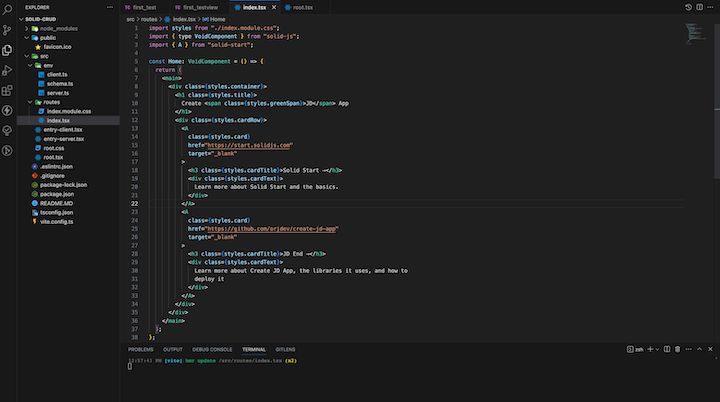
Task: Open the Debug Console tab
Action: click(212, 350)
